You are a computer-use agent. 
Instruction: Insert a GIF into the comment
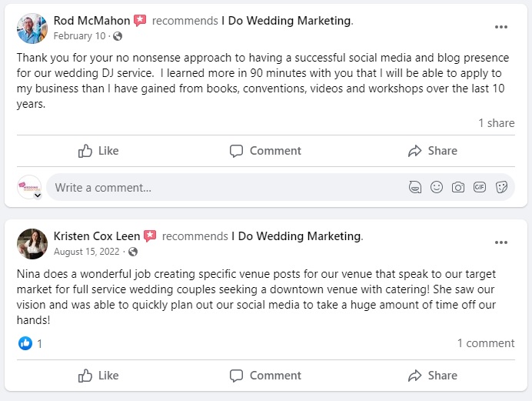click(480, 187)
